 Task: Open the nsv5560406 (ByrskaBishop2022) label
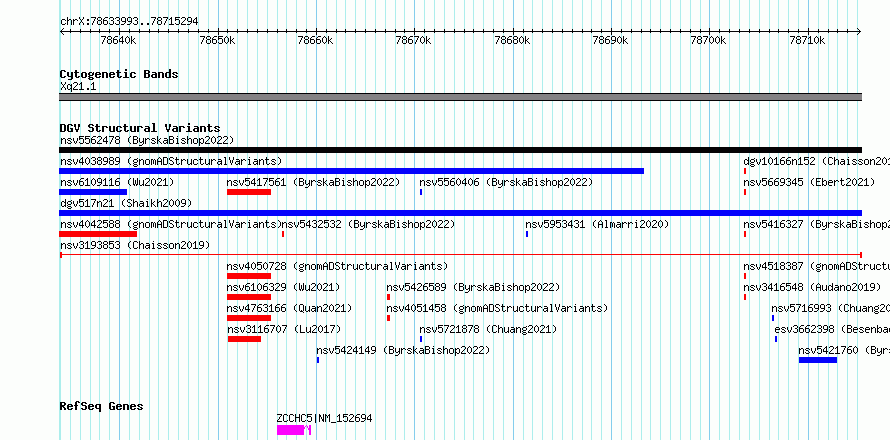[x=506, y=182]
